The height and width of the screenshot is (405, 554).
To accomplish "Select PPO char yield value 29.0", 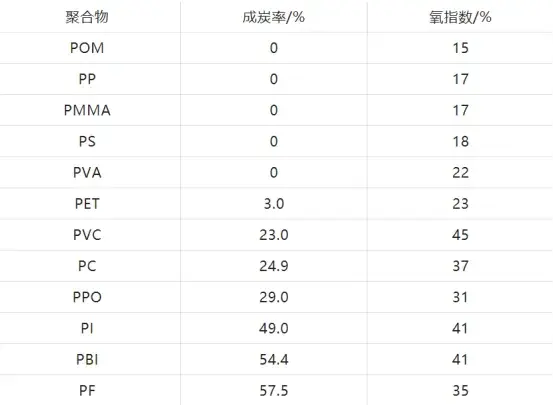I will tap(274, 297).
